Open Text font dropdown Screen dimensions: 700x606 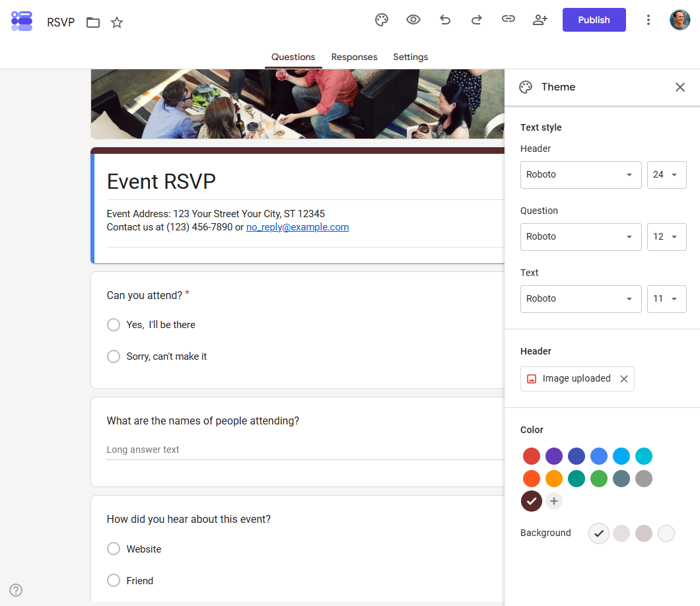pos(581,299)
